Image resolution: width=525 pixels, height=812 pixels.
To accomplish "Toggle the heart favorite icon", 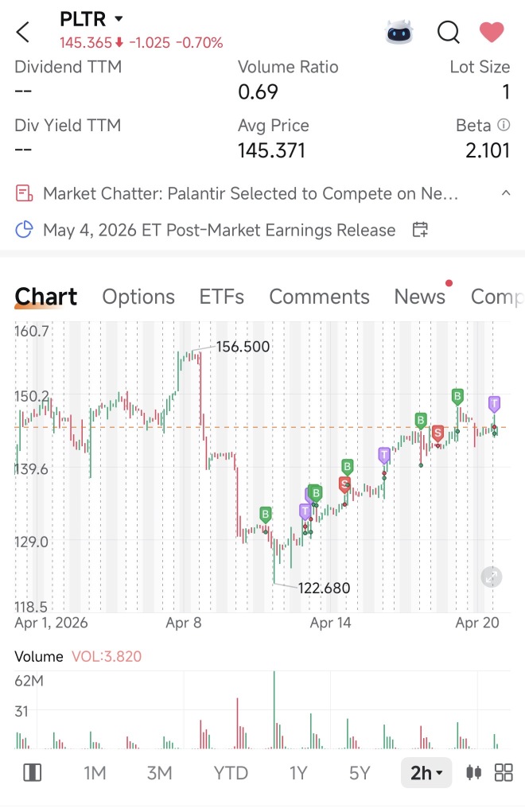I will coord(492,32).
